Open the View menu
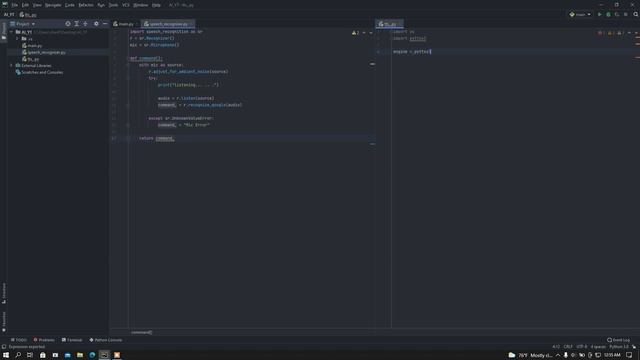 (x=37, y=5)
